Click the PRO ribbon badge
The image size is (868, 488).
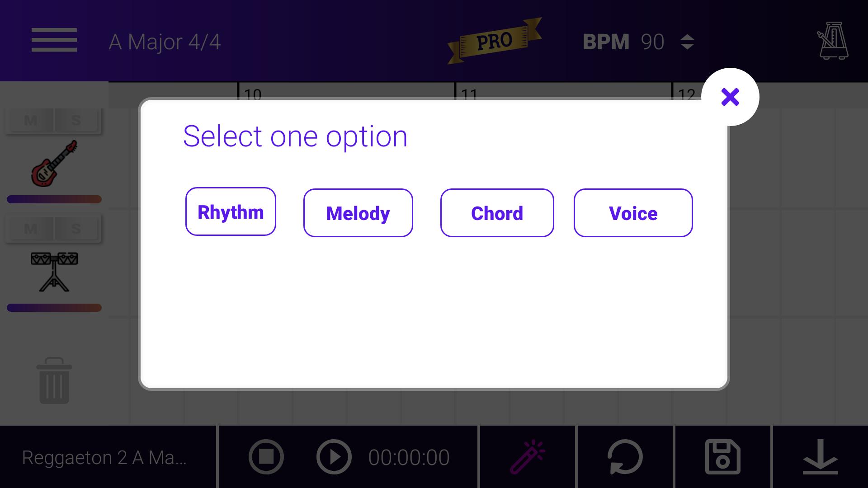494,41
